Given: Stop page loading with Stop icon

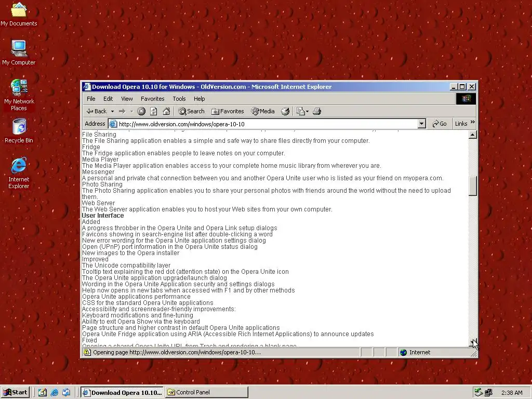Looking at the screenshot, I should 141,111.
